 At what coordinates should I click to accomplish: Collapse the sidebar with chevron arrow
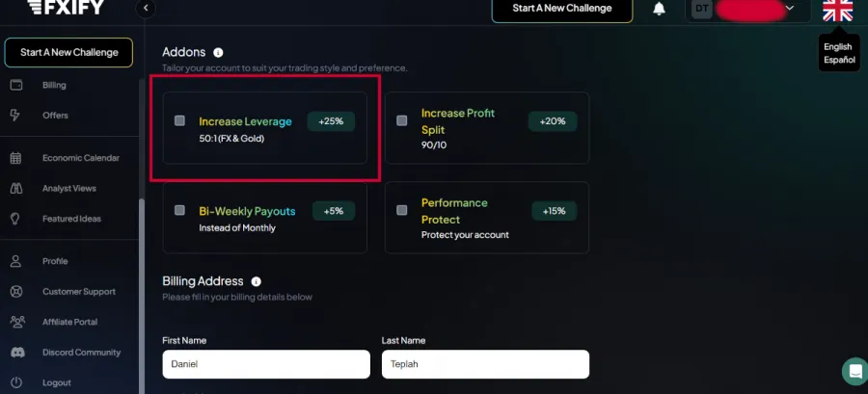coord(147,9)
